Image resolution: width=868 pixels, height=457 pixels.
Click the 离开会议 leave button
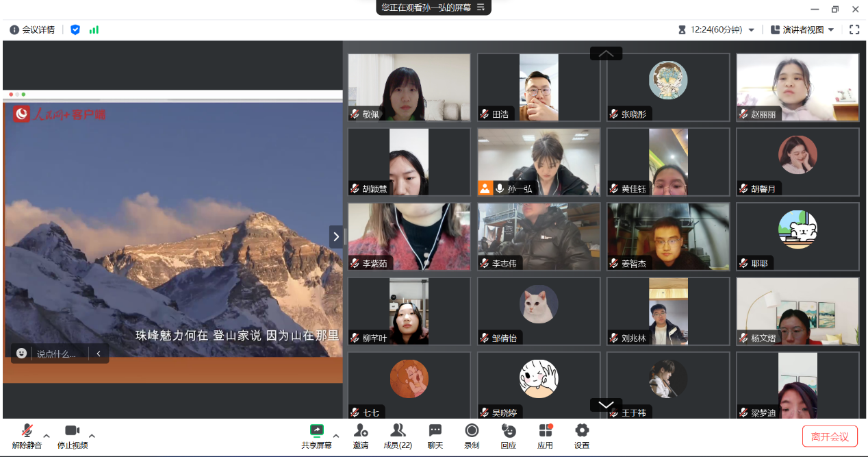(x=830, y=436)
